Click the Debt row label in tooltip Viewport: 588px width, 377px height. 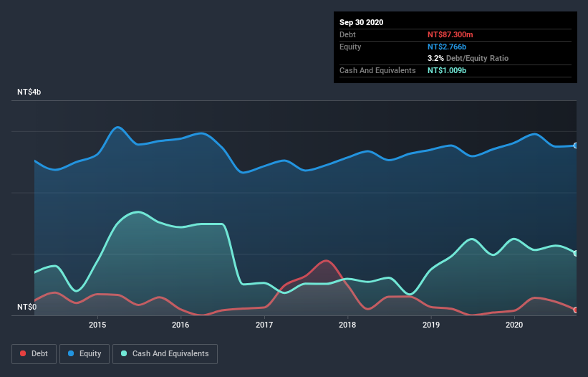347,34
